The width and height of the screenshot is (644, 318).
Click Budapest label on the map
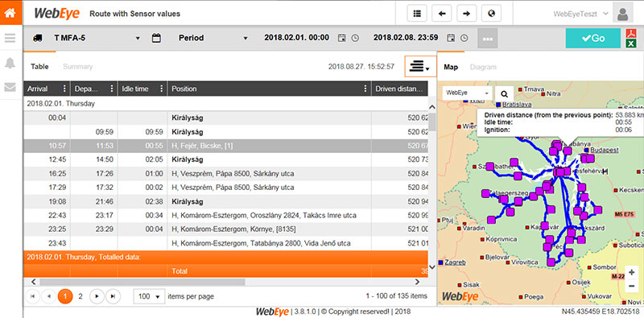pyautogui.click(x=605, y=151)
